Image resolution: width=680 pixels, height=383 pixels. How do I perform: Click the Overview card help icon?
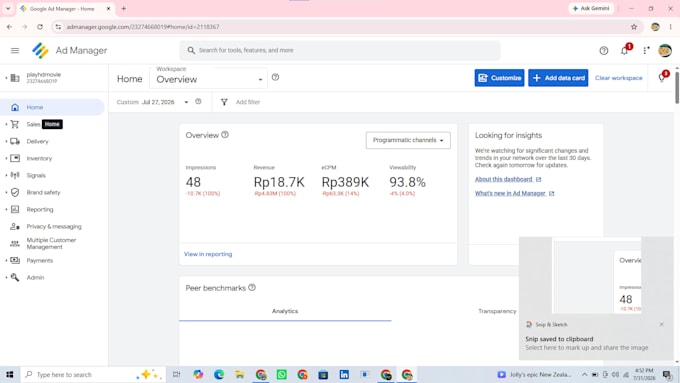[x=225, y=135]
